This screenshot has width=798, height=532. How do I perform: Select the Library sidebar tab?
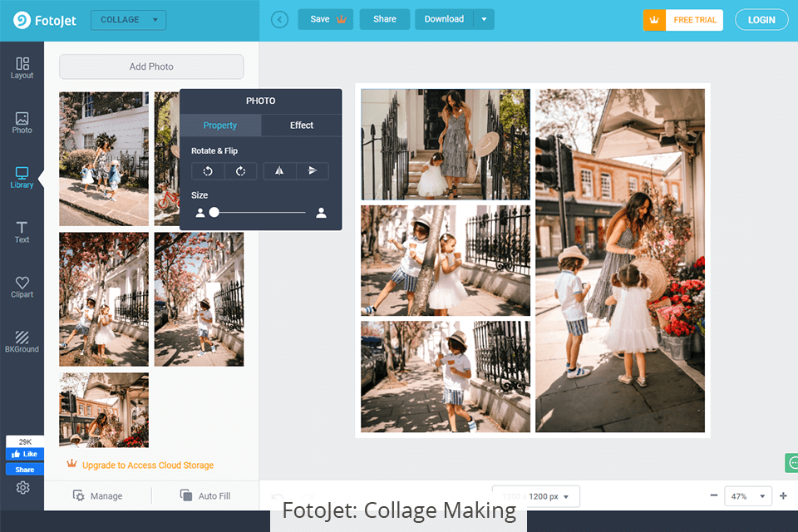(x=22, y=178)
